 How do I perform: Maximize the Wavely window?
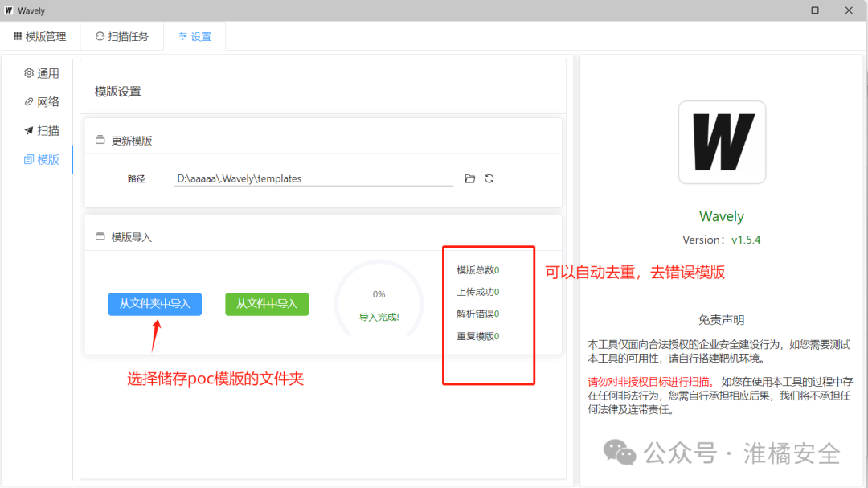pos(815,10)
